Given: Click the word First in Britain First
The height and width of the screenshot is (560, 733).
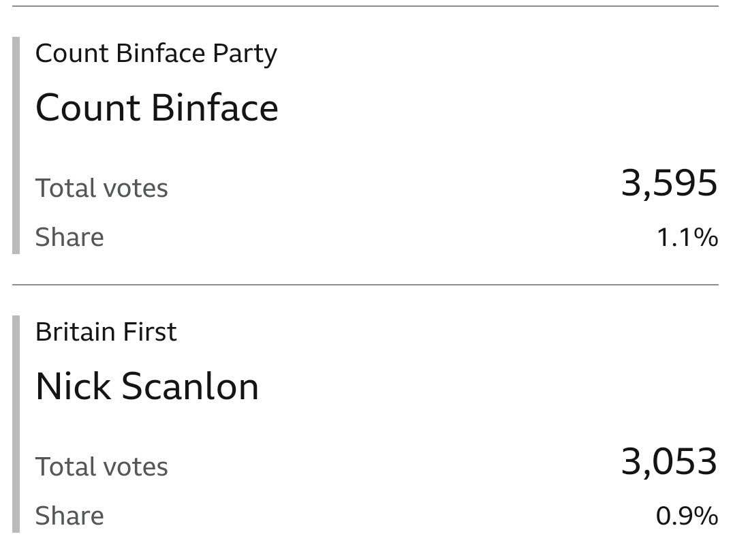Looking at the screenshot, I should [149, 332].
